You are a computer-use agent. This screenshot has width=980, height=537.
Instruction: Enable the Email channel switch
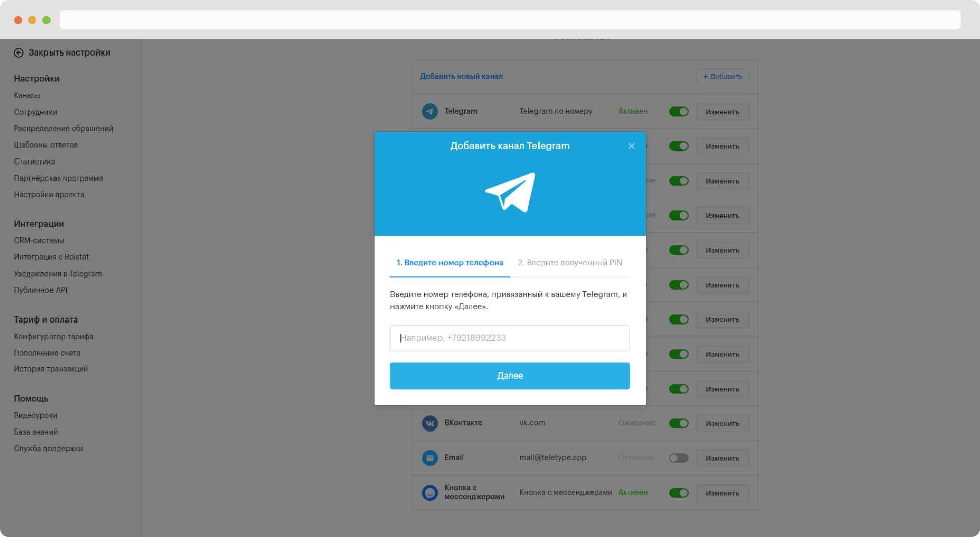click(x=678, y=458)
